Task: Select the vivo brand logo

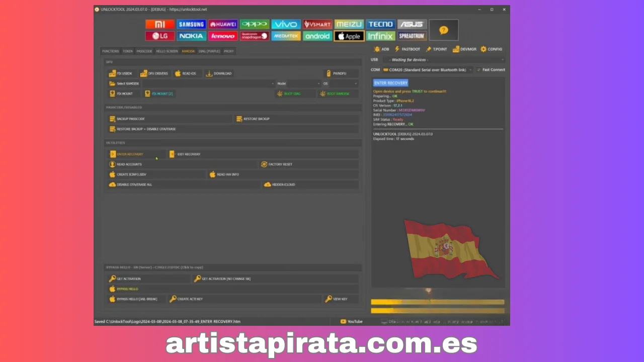Action: click(x=286, y=24)
